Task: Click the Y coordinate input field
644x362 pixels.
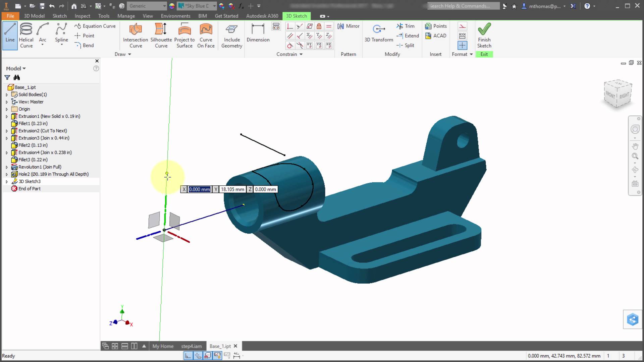Action: (232, 189)
